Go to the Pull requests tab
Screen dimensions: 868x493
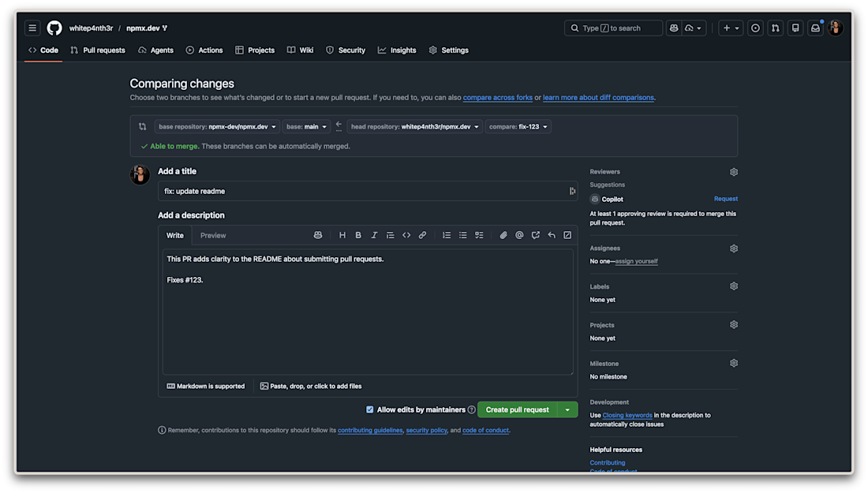tap(98, 50)
